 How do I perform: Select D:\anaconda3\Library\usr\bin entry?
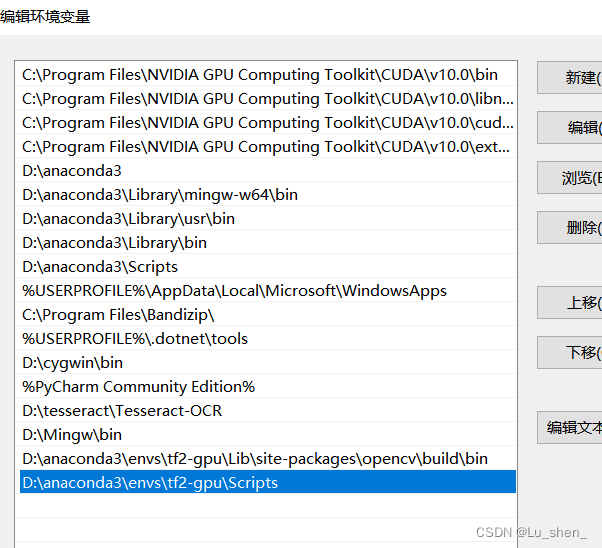(x=266, y=219)
